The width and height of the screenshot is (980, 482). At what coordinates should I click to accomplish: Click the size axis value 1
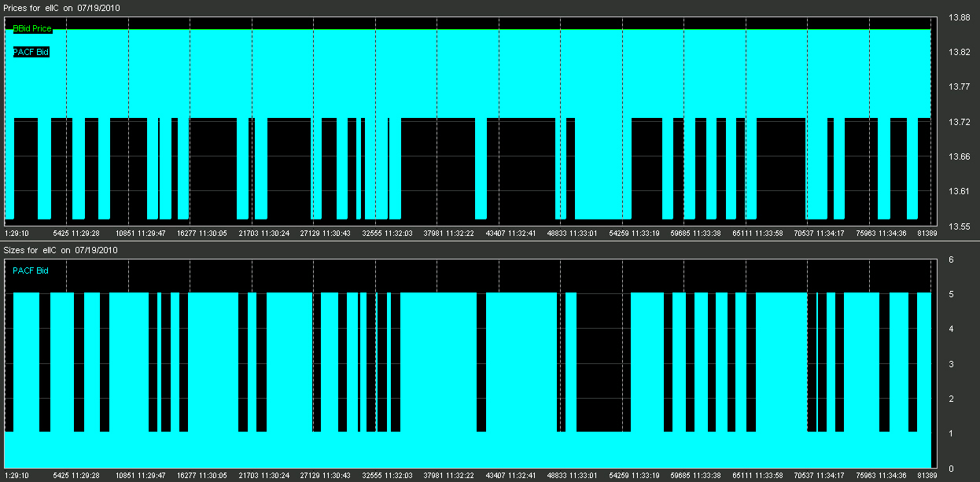tap(951, 434)
